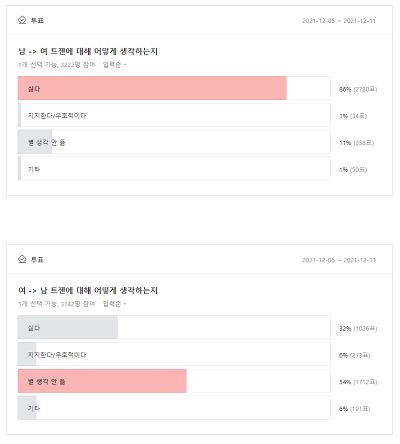This screenshot has width=400, height=444.
Task: Click the 투표 label in the second poll header
Action: [37, 260]
